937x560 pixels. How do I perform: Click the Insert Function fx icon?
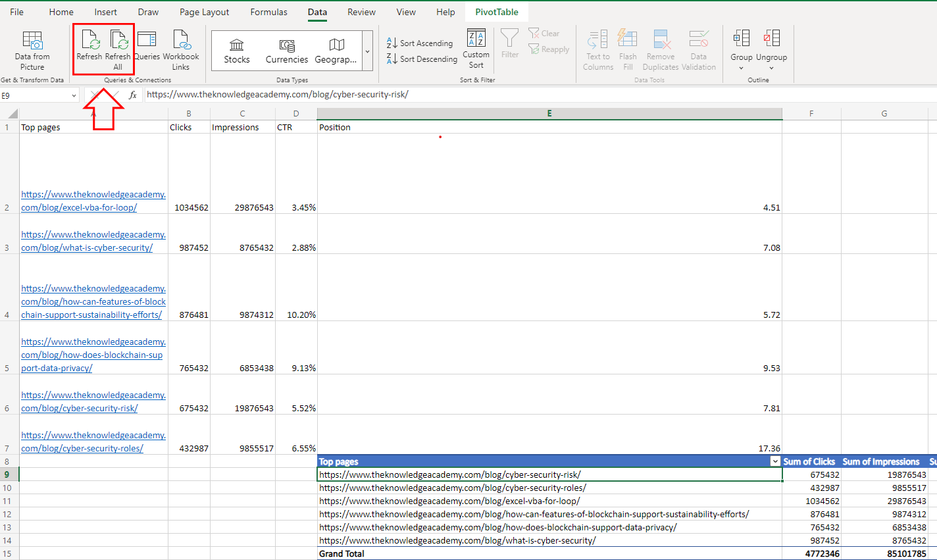[133, 95]
